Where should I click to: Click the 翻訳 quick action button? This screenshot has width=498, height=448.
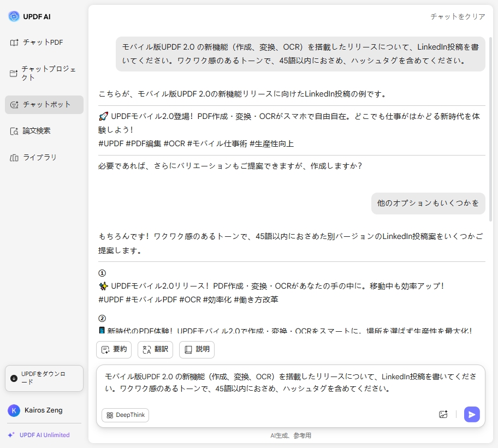pyautogui.click(x=155, y=350)
